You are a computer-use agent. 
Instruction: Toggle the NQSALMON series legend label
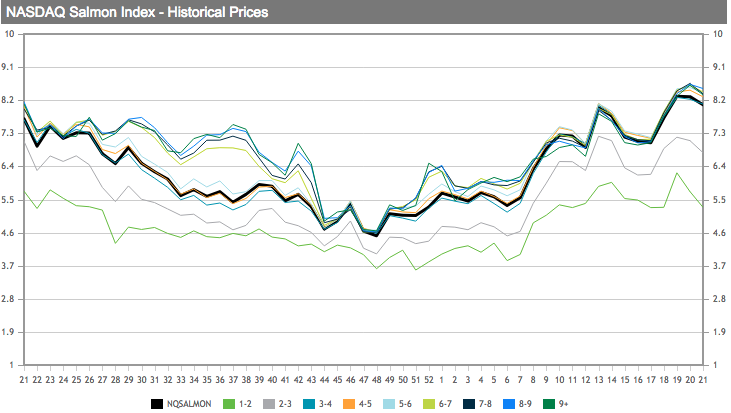189,404
